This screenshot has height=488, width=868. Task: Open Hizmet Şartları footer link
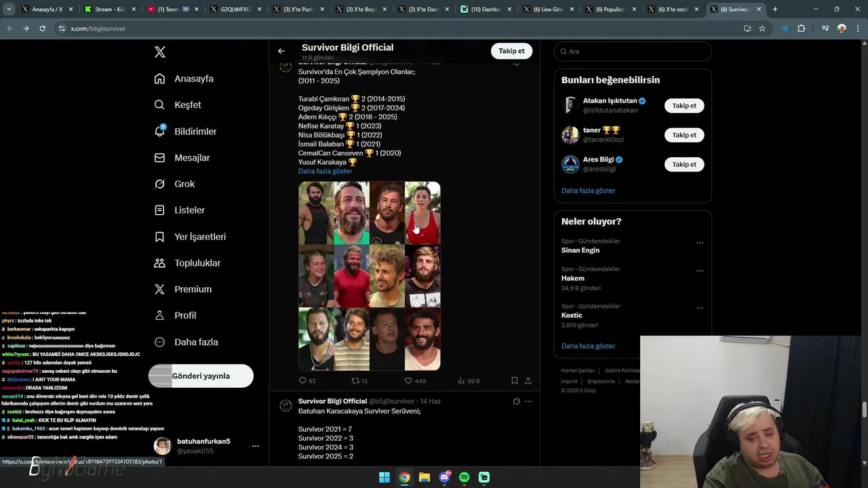[x=578, y=371]
